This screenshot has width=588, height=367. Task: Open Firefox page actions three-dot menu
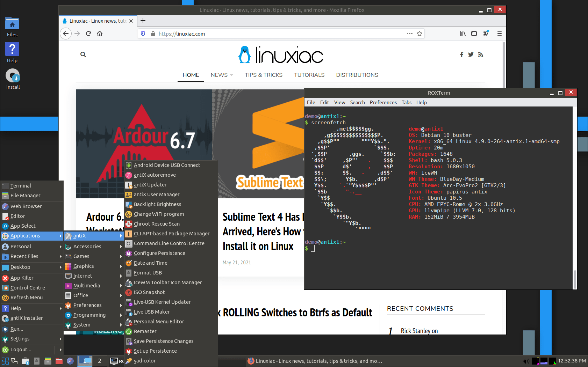[x=410, y=34]
